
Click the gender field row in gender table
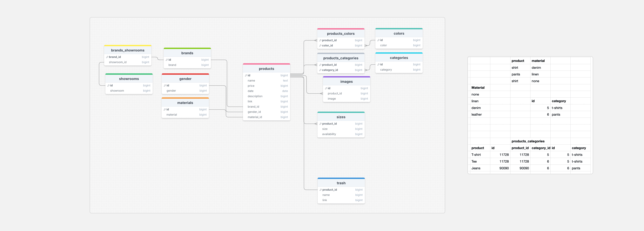185,91
